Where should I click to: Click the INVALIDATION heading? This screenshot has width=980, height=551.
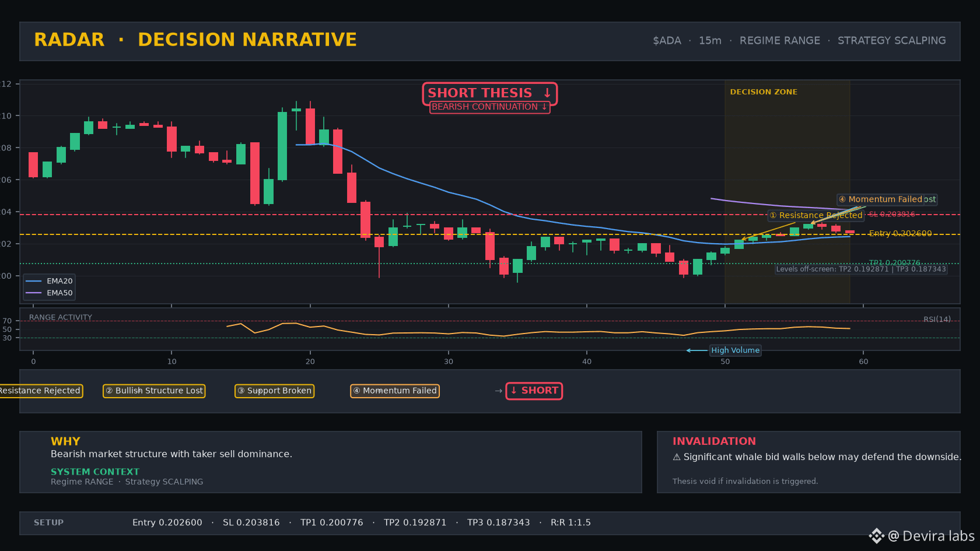[714, 441]
